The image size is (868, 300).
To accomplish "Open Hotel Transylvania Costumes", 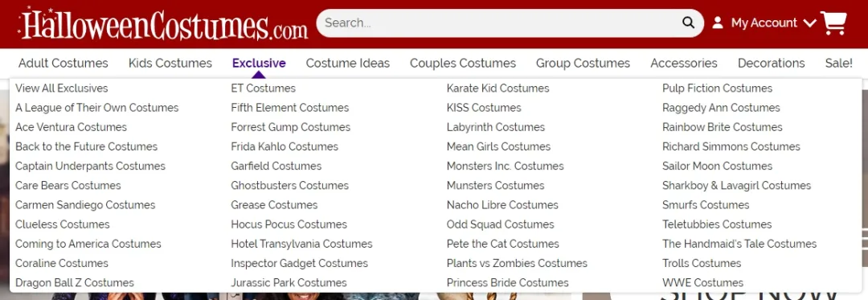I will coord(301,244).
